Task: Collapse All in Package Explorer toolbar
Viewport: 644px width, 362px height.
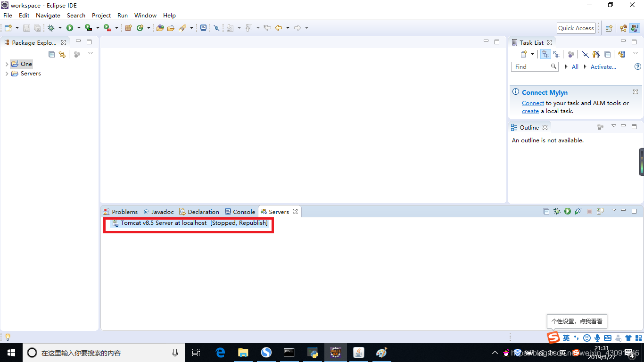Action: point(52,54)
